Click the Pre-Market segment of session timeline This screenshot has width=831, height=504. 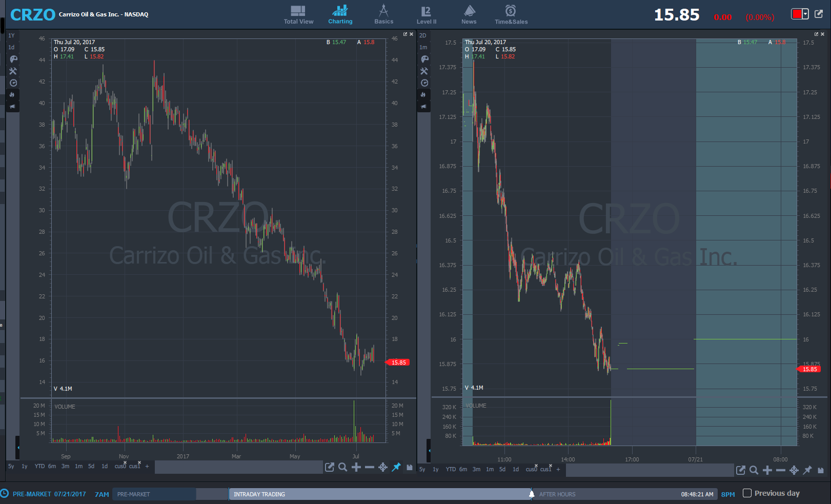[x=154, y=494]
